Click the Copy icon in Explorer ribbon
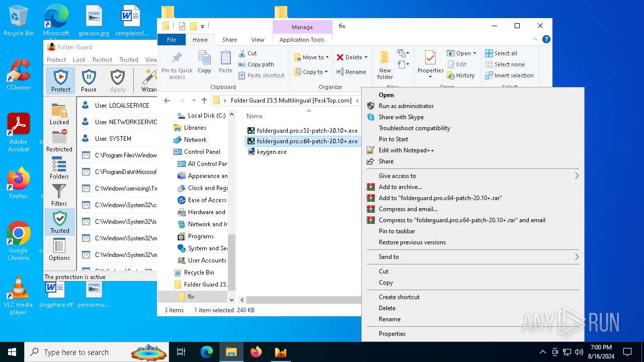This screenshot has height=362, width=644. (204, 62)
